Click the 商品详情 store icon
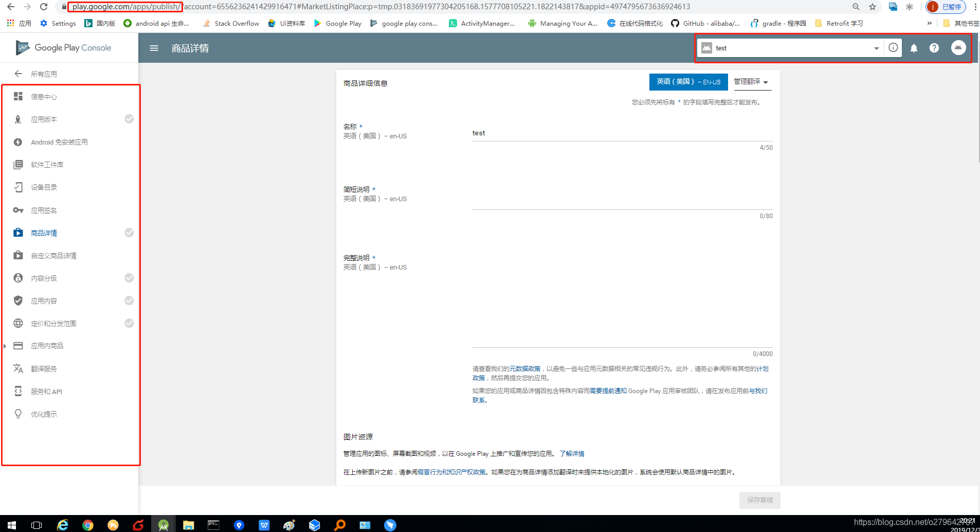The width and height of the screenshot is (980, 532). tap(19, 233)
